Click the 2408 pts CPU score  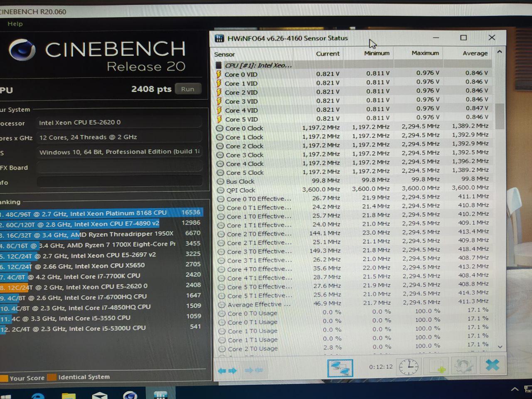pos(151,89)
